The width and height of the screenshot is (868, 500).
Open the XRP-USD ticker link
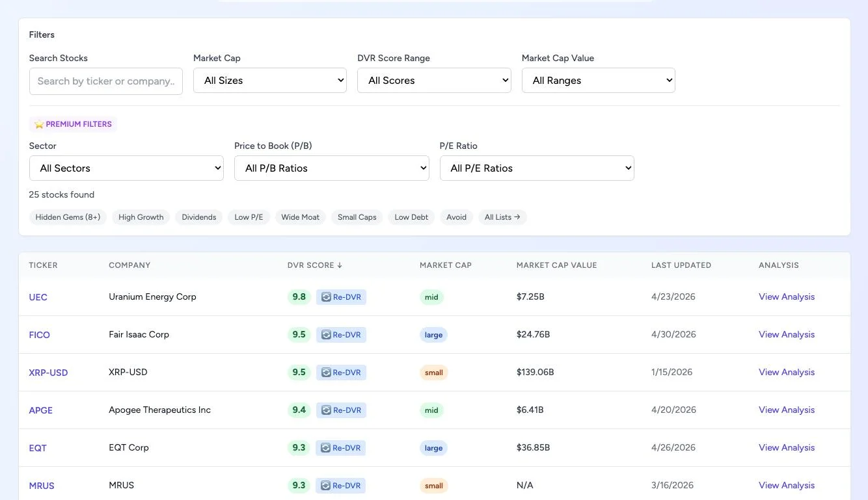coord(49,373)
